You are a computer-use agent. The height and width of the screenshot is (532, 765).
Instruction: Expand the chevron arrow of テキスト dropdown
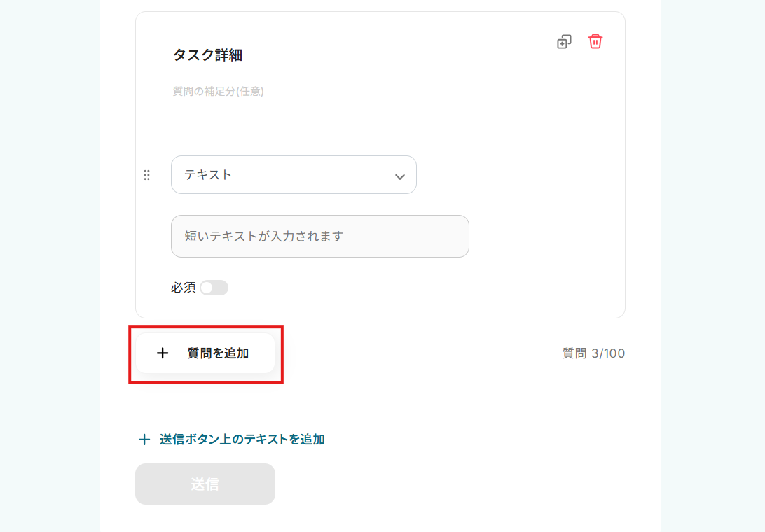[400, 176]
